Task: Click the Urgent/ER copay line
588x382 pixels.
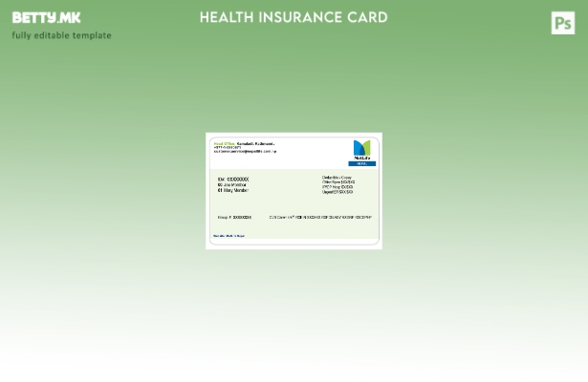Action: (x=338, y=192)
